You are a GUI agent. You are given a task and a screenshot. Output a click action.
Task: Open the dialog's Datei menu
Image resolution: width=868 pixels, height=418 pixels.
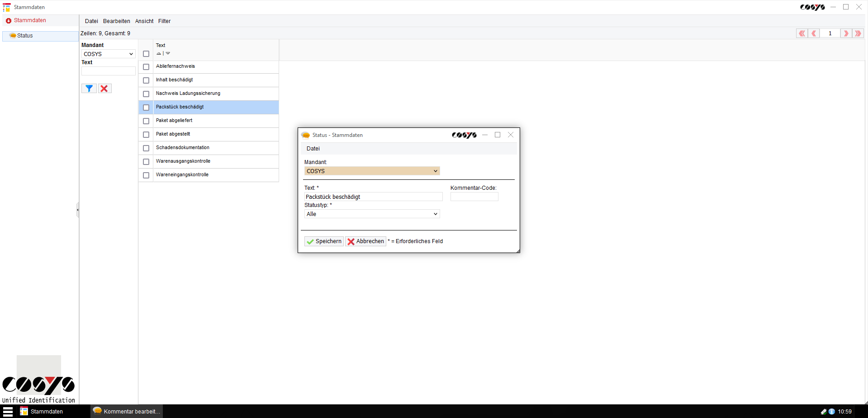[313, 149]
